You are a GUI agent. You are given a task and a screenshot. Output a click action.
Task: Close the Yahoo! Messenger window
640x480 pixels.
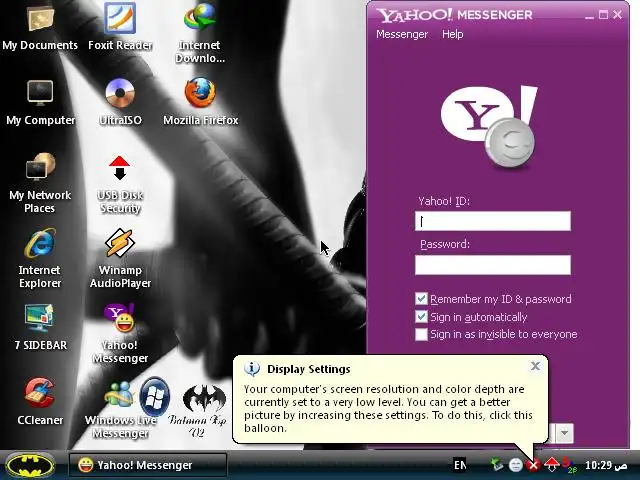(x=618, y=15)
